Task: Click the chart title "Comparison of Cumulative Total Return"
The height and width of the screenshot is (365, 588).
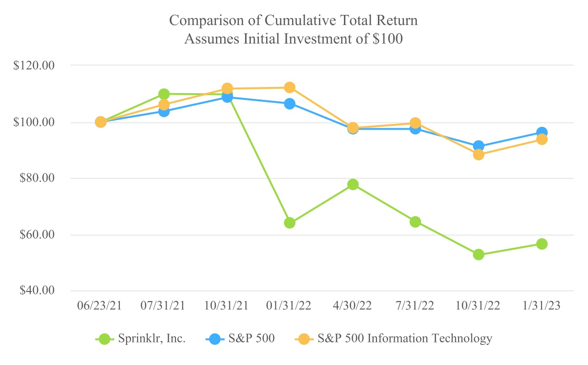Action: click(294, 21)
